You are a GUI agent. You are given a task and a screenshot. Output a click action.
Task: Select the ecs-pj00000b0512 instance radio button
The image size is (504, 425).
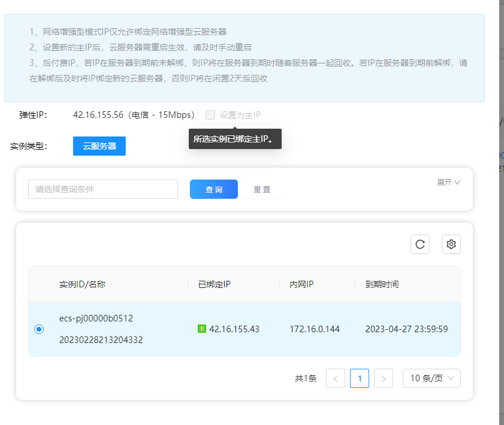point(39,329)
